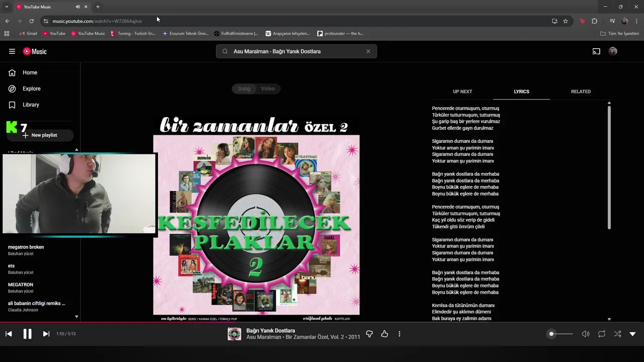Open Tureng bookmark
Image resolution: width=644 pixels, height=362 pixels.
133,34
